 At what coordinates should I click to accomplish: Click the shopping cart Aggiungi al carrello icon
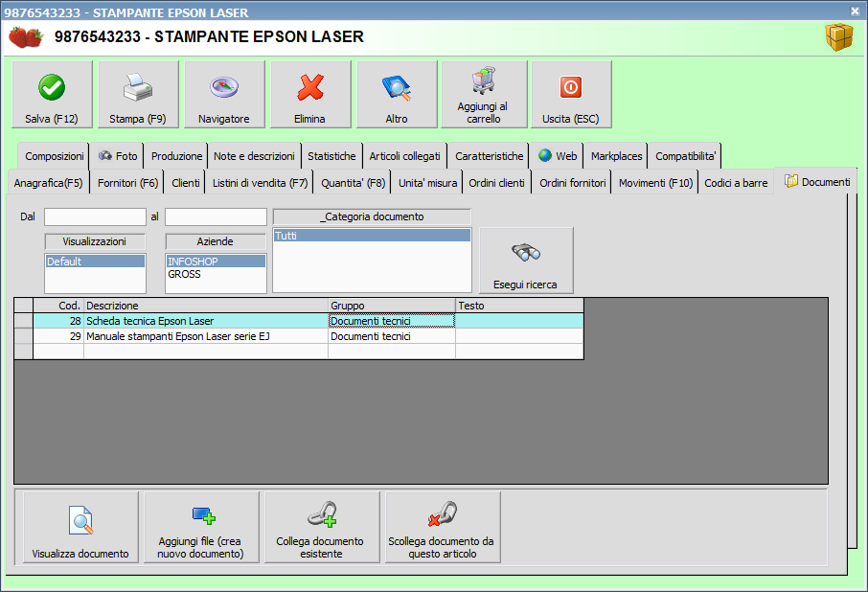(484, 80)
